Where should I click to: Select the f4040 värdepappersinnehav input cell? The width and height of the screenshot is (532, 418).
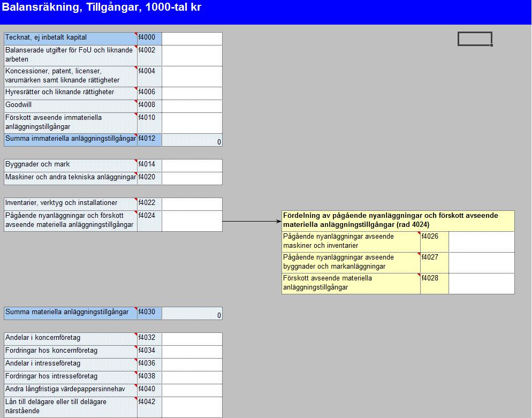pos(192,391)
